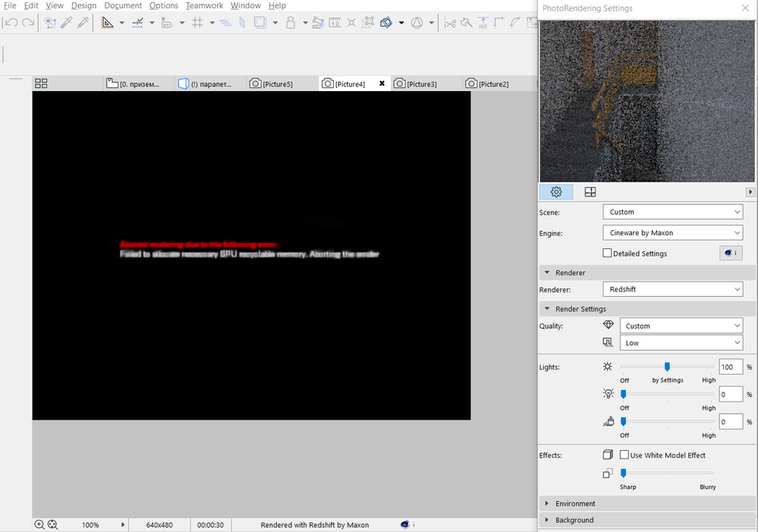Enable Use White Model Effect checkbox

624,455
